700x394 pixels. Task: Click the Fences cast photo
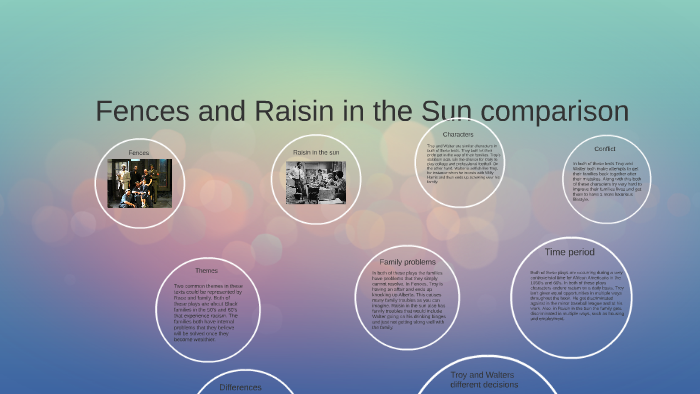[140, 183]
